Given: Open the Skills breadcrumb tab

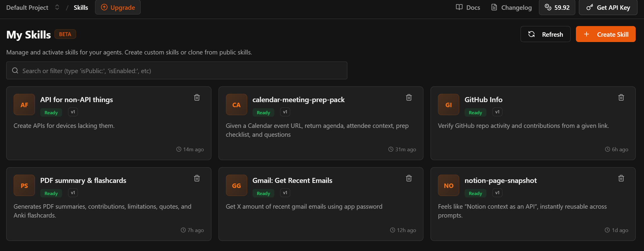Looking at the screenshot, I should pos(81,7).
